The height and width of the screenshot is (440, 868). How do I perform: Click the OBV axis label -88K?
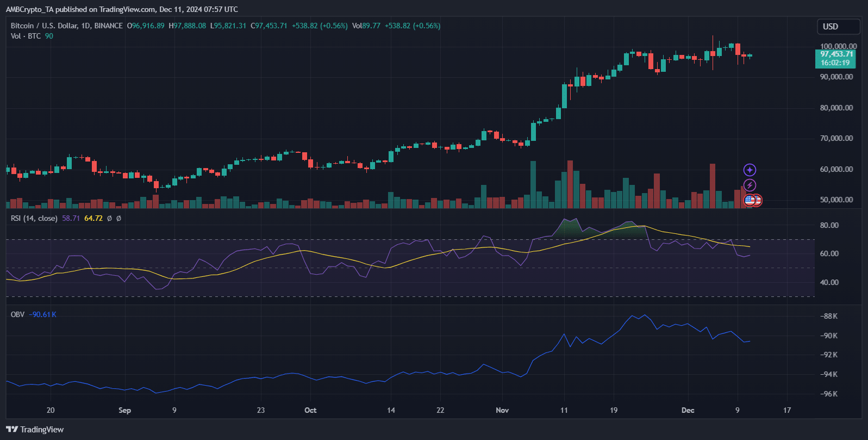829,316
